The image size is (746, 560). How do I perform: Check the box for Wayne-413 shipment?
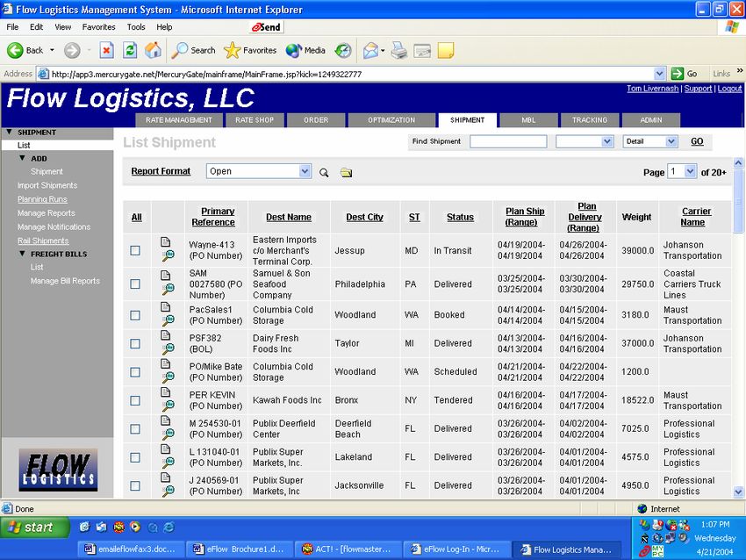[135, 250]
